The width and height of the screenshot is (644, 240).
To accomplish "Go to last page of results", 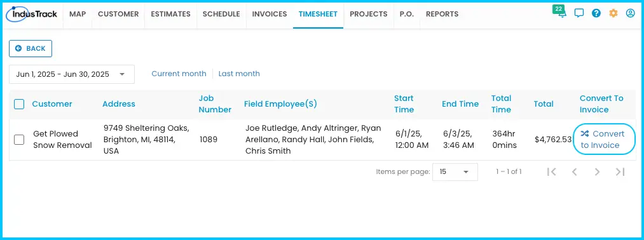I will click(x=620, y=171).
